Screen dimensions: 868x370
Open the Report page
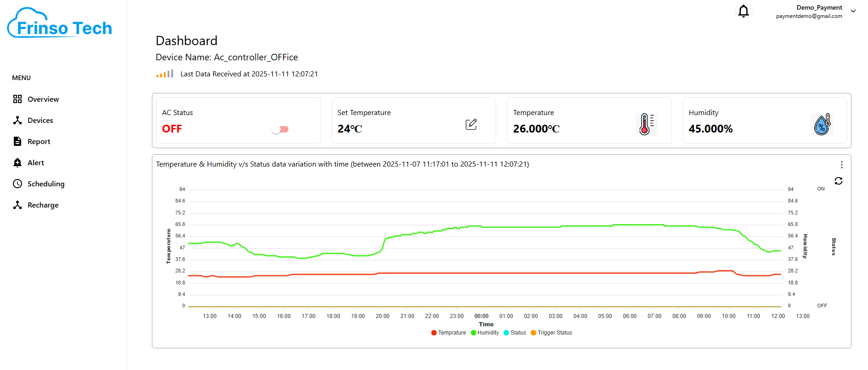coord(39,141)
